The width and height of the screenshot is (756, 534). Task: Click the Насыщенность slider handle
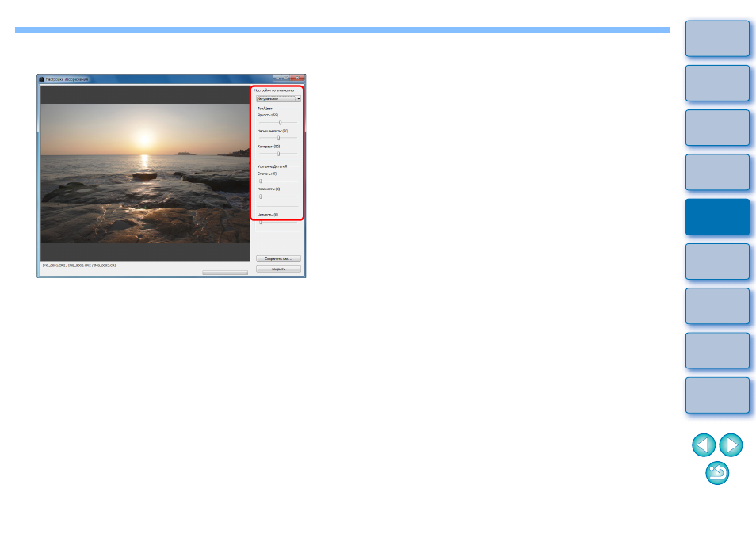coord(278,139)
